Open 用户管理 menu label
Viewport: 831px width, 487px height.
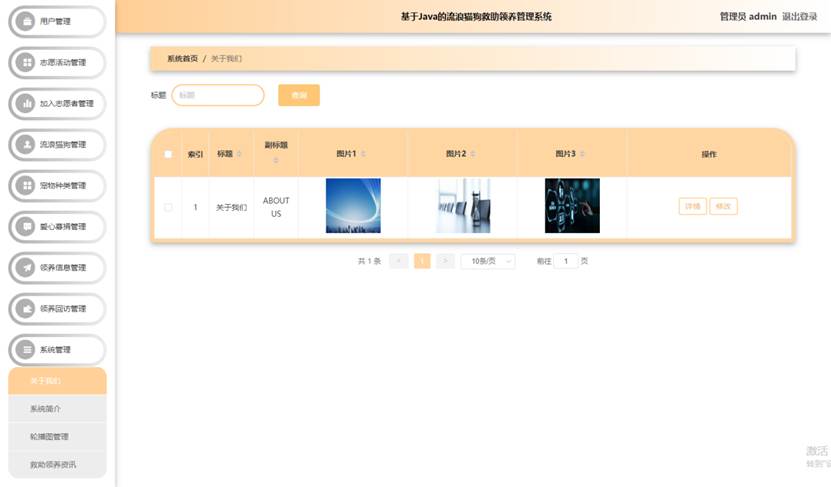55,21
